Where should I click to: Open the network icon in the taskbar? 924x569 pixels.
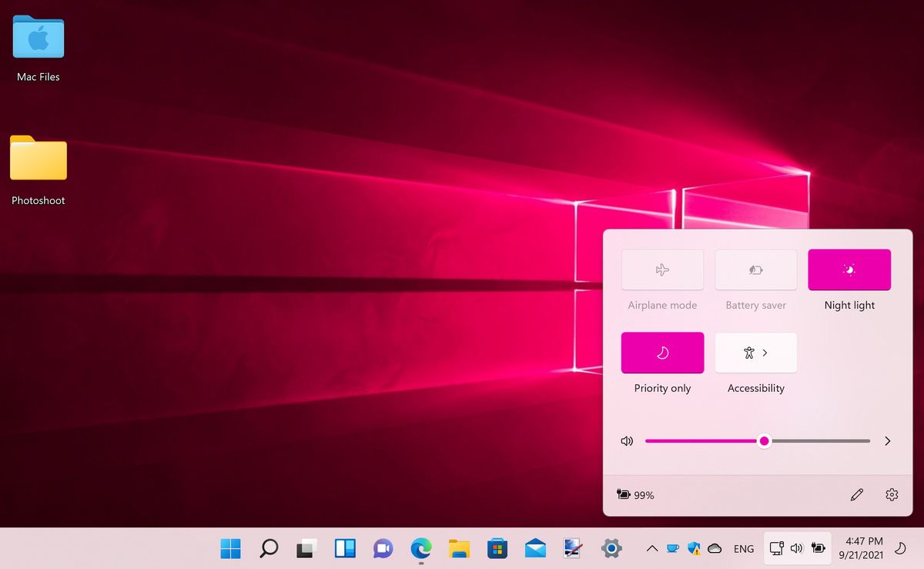pyautogui.click(x=776, y=548)
